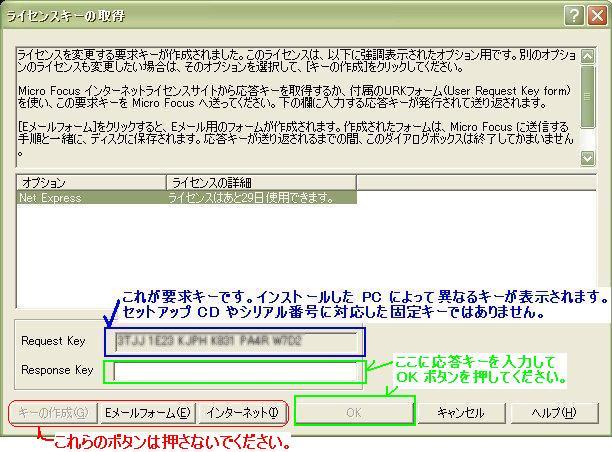
Task: Confirm with the OK button
Action: click(x=354, y=413)
